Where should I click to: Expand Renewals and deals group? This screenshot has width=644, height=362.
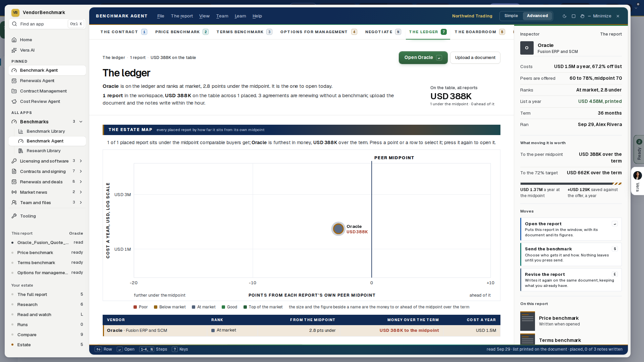coord(81,182)
